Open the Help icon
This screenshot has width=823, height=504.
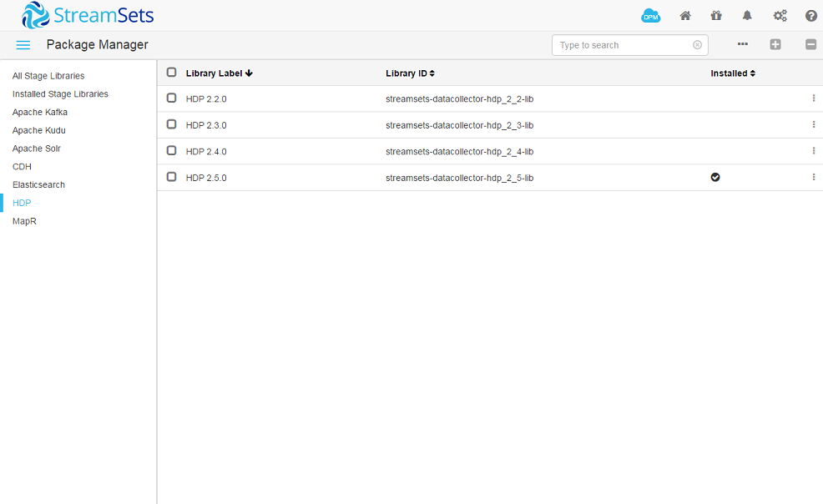point(810,15)
